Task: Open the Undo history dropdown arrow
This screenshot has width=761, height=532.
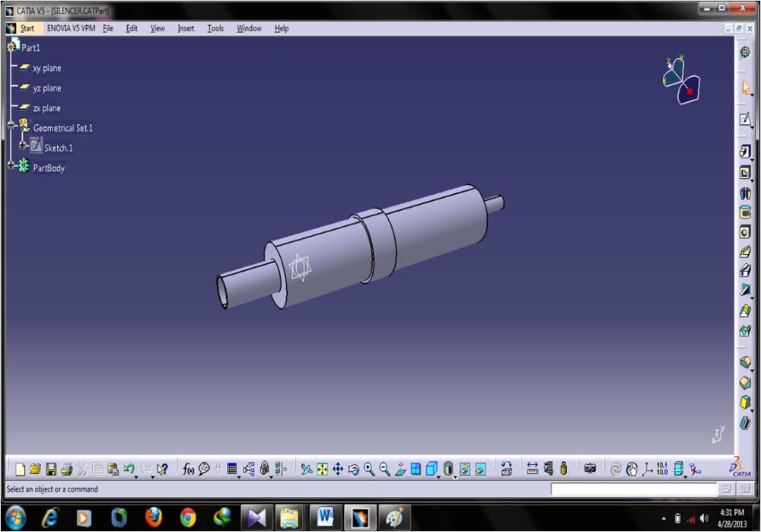Action: pos(136,476)
